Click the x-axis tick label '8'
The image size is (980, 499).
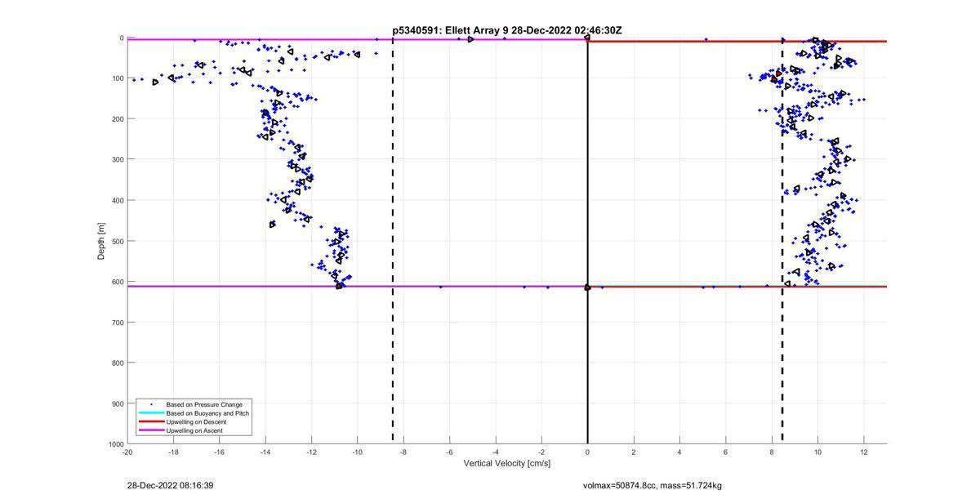pyautogui.click(x=771, y=452)
